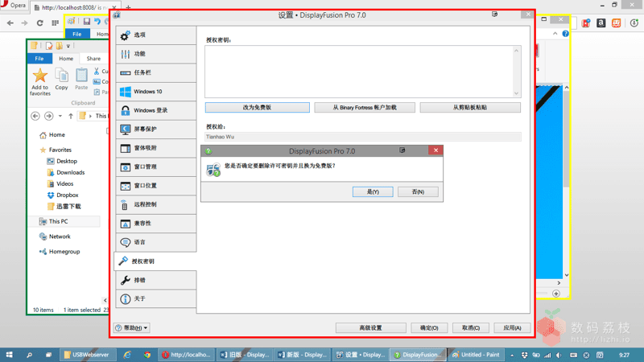This screenshot has width=644, height=362.
Task: Select Desktop in Explorer favorites
Action: click(x=62, y=162)
